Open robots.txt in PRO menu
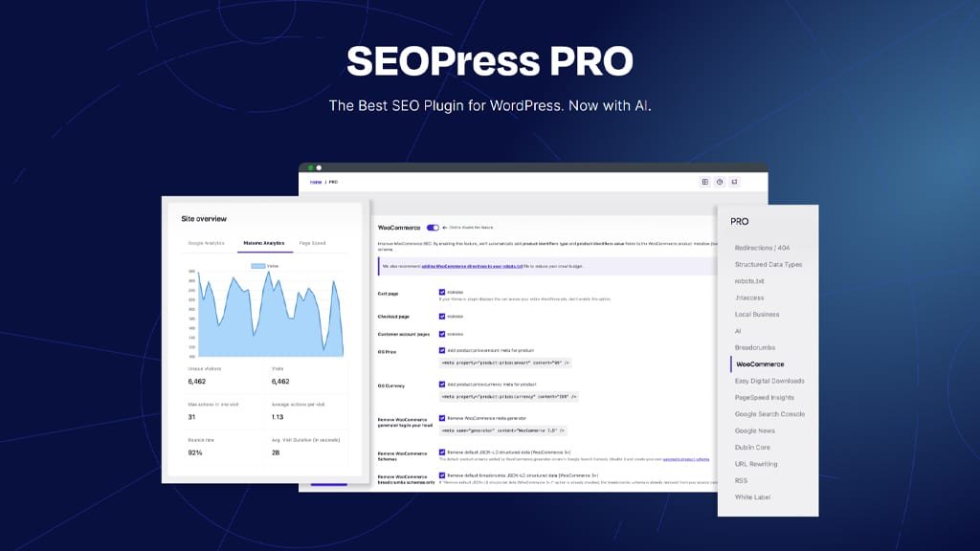This screenshot has width=980, height=551. (749, 281)
